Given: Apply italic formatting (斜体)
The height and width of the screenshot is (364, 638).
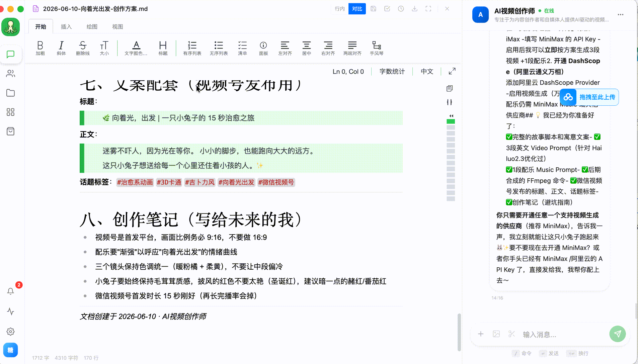Looking at the screenshot, I should (61, 48).
